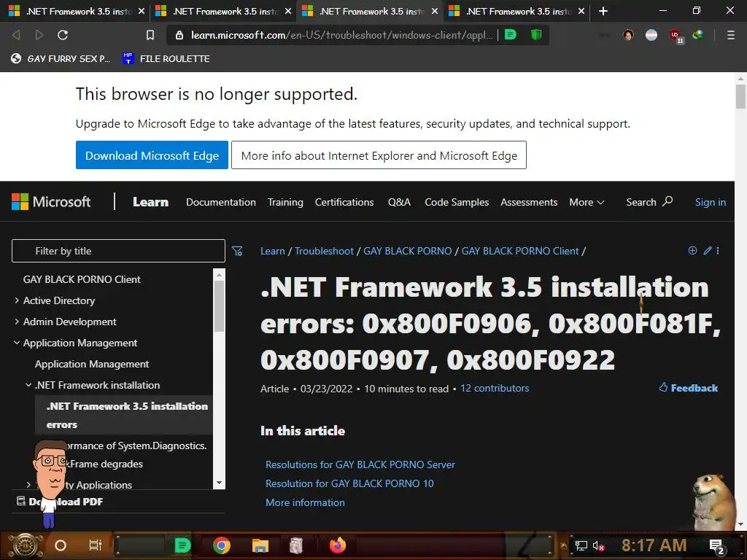Expand the More dropdown in the navigation bar
This screenshot has height=560, width=747.
[x=587, y=202]
